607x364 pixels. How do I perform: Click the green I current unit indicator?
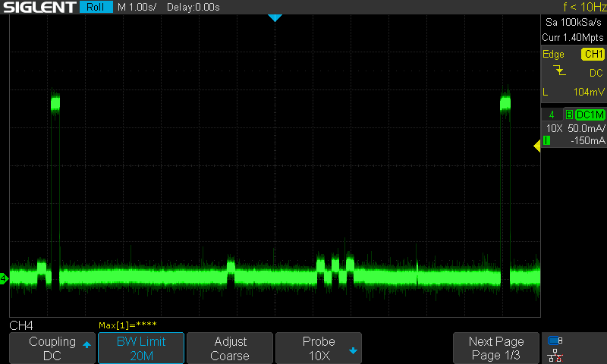pos(546,140)
